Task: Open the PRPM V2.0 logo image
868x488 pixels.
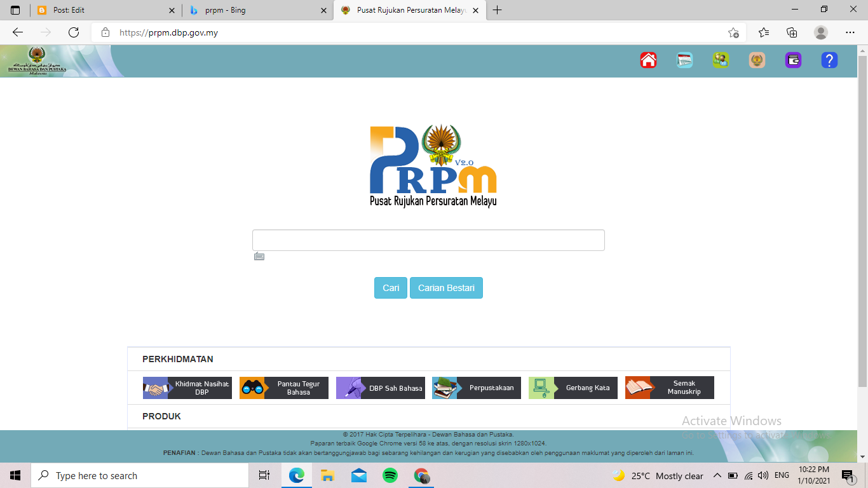Action: click(433, 165)
